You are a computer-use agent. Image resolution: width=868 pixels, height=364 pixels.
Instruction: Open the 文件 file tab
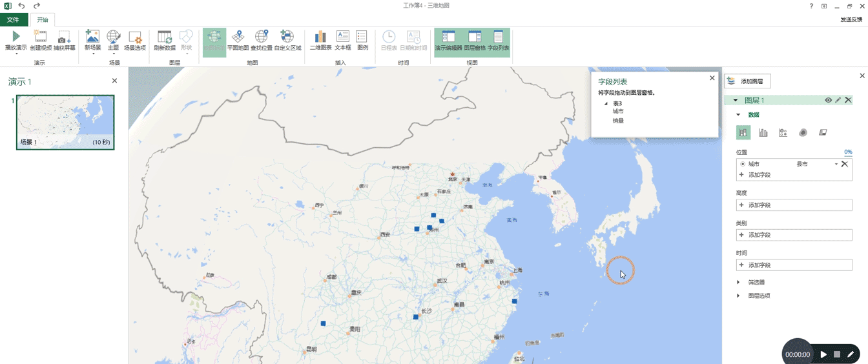pyautogui.click(x=13, y=20)
